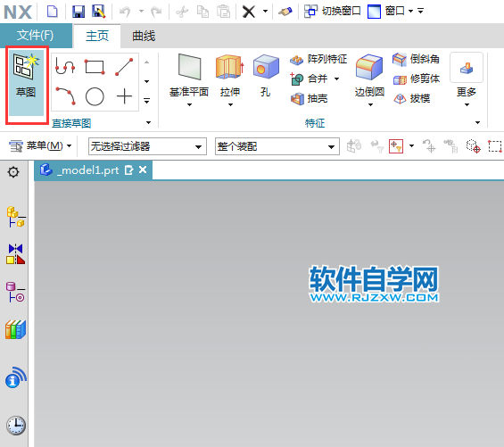Viewport: 504px width, 447px height.
Task: Open the quick access toolbar customize arrow
Action: coord(420,12)
